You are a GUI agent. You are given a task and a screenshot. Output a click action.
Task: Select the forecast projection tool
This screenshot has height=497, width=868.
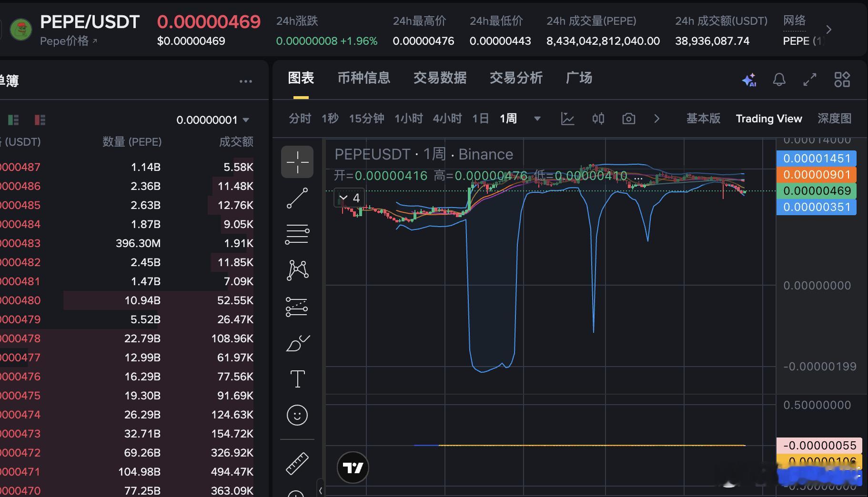[297, 307]
